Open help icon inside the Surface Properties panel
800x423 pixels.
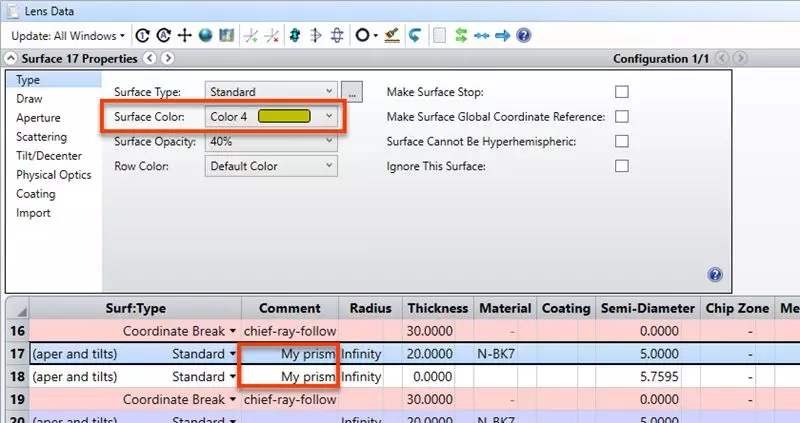[x=715, y=275]
